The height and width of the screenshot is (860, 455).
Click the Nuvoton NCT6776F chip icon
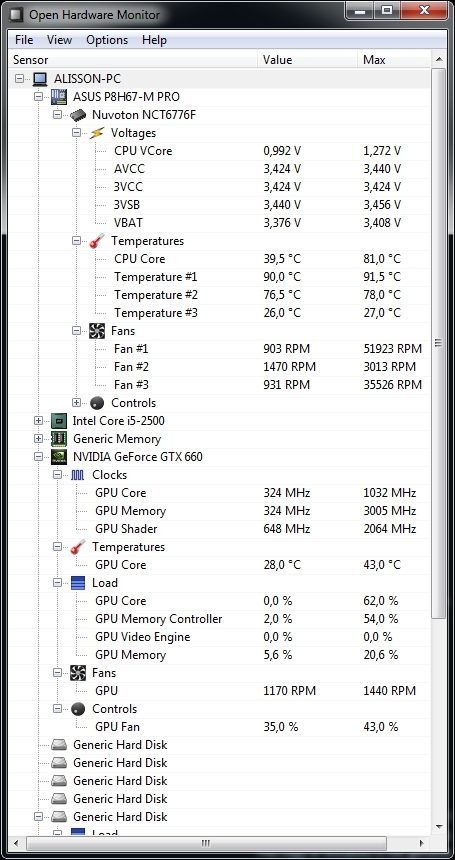(x=78, y=115)
